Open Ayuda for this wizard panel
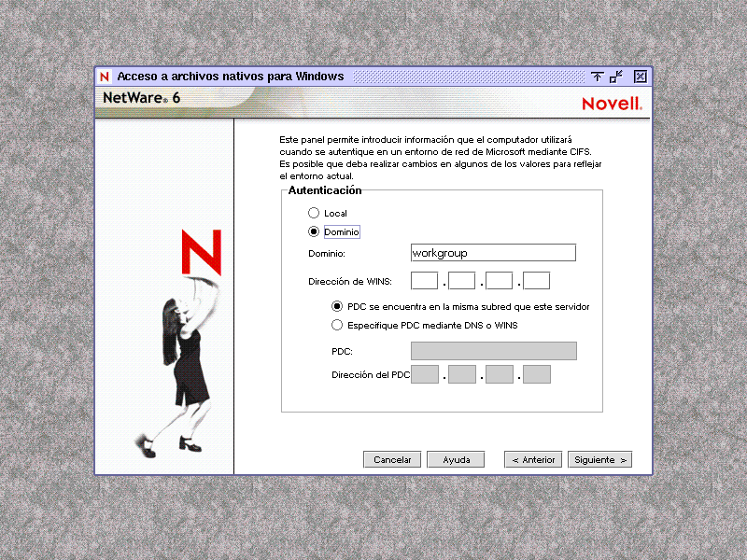 point(456,459)
